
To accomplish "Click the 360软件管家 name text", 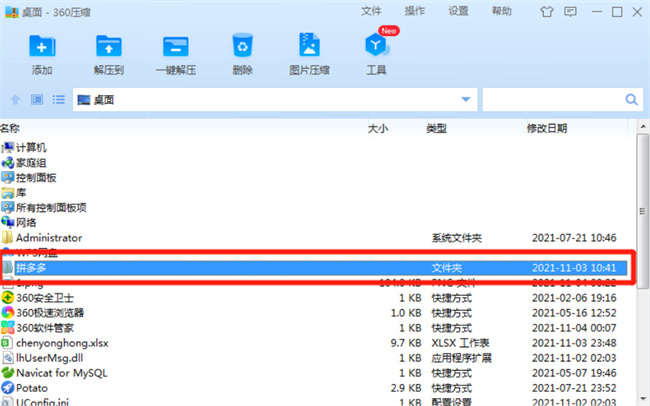I will pyautogui.click(x=45, y=328).
